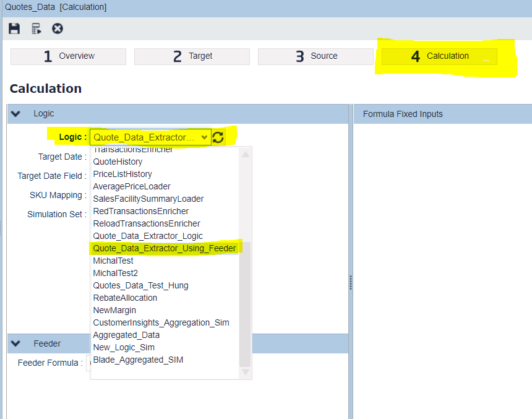Pick PriceListHistory from the dropdown list
The width and height of the screenshot is (532, 419).
[x=122, y=174]
